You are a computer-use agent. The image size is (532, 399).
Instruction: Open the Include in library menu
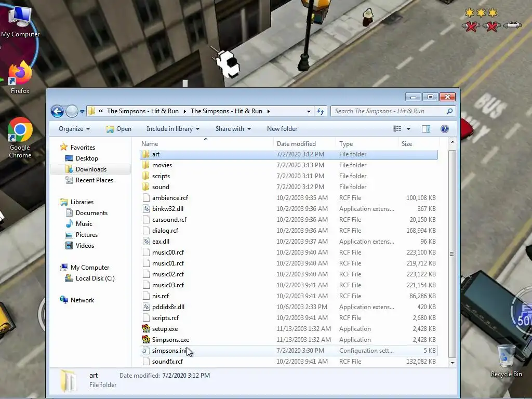click(173, 129)
